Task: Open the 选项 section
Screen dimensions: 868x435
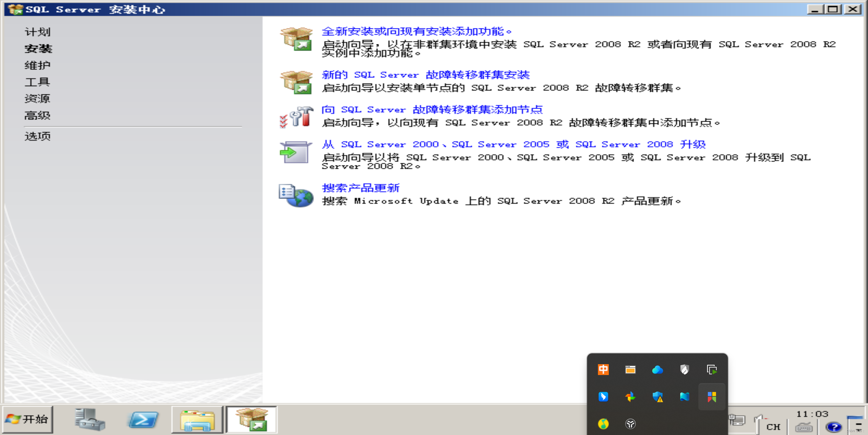Action: (x=37, y=136)
